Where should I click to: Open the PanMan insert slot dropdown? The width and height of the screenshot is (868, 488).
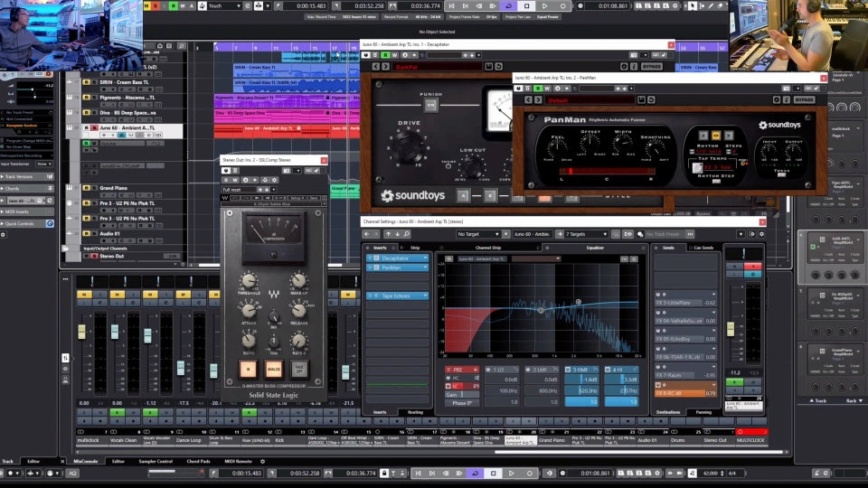(x=425, y=267)
